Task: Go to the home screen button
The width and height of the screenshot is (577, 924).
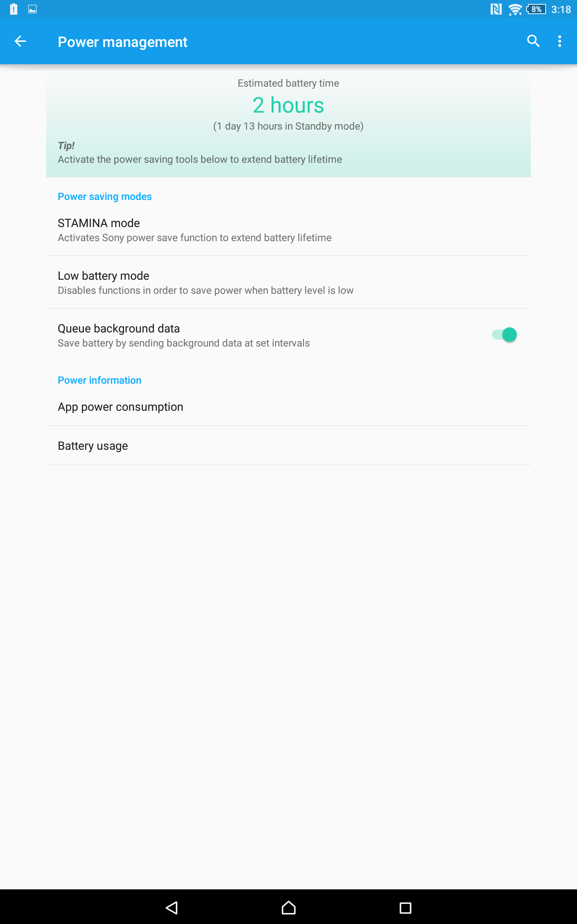Action: click(288, 908)
